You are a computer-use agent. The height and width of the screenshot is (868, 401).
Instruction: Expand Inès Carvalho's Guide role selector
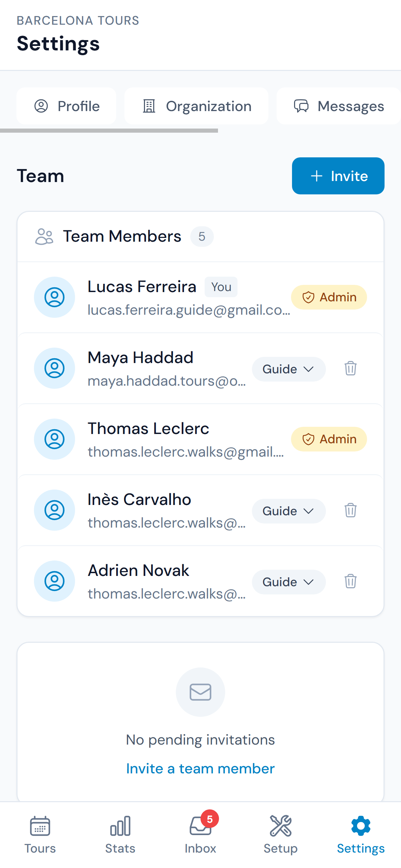[x=289, y=511]
